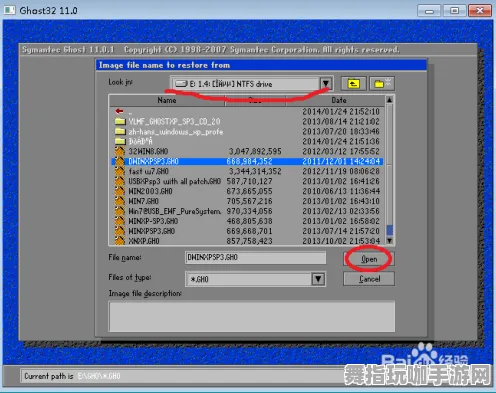Click the up-one-level folder icon
Screen dimensions: 496x393
[354, 83]
